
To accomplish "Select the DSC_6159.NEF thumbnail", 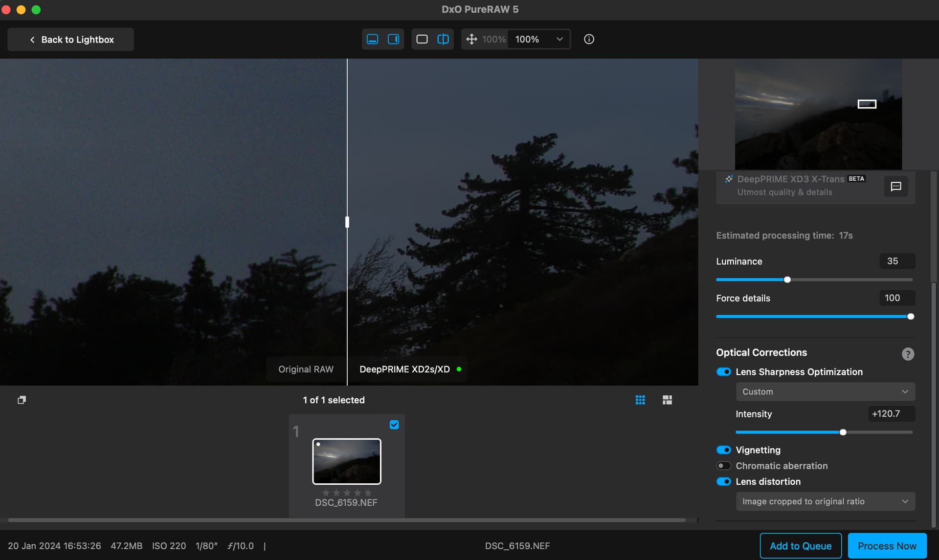I will tap(347, 461).
